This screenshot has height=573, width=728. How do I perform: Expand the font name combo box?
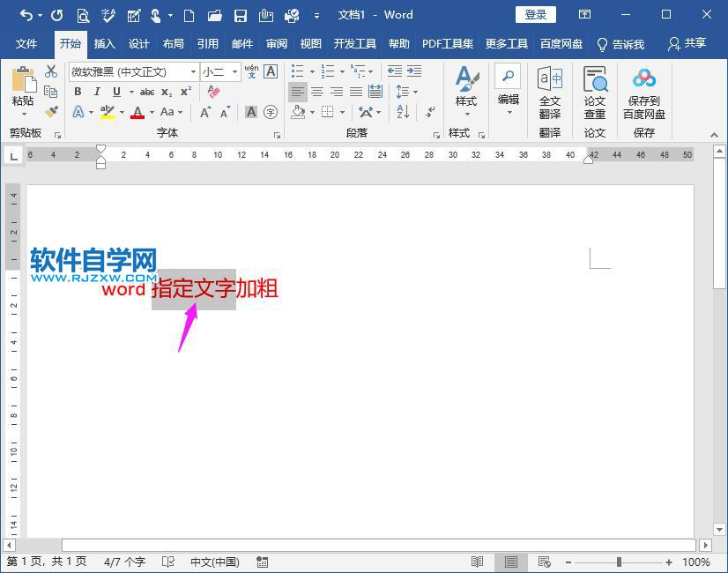click(x=193, y=71)
